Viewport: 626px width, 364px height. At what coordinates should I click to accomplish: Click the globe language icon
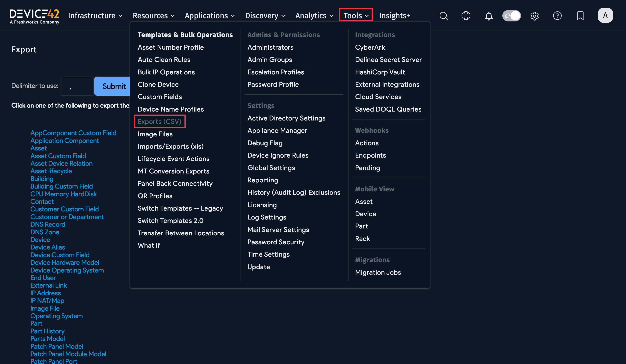point(466,16)
